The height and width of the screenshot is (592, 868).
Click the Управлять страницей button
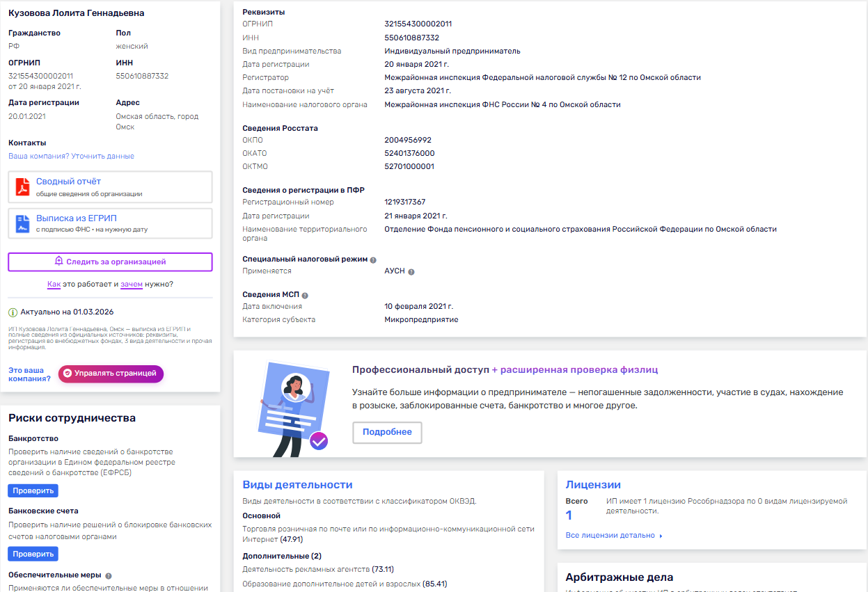[111, 374]
